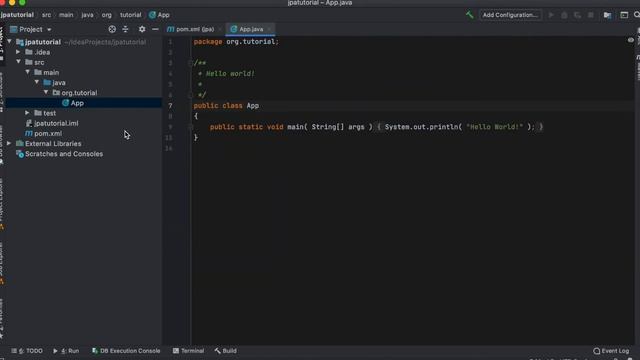Close the App.java tab
640x360 pixels.
click(269, 29)
